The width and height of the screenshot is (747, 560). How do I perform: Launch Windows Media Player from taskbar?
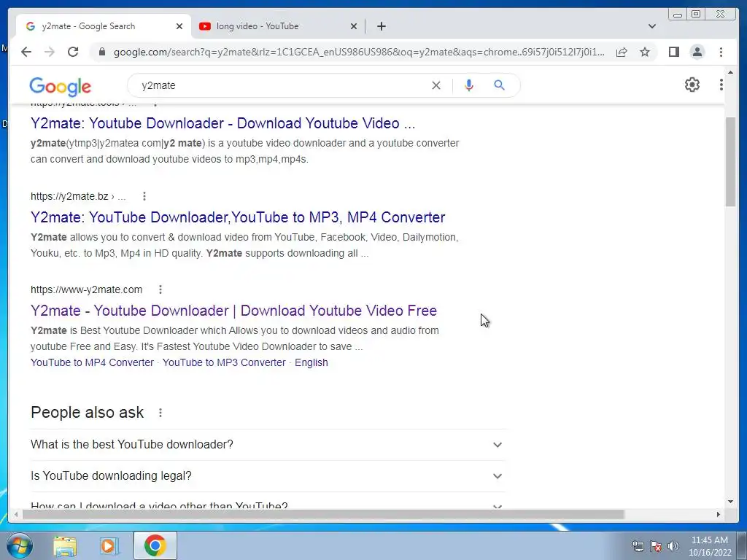(x=109, y=545)
